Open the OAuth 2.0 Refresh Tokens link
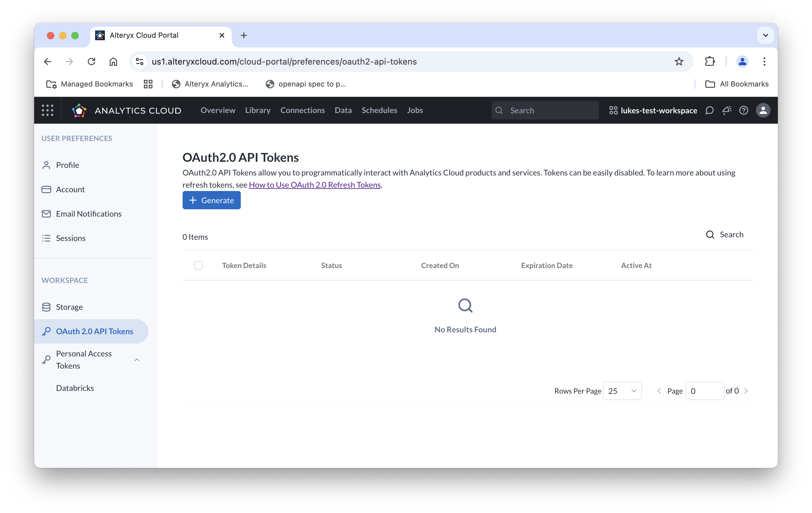This screenshot has height=513, width=812. click(x=315, y=185)
